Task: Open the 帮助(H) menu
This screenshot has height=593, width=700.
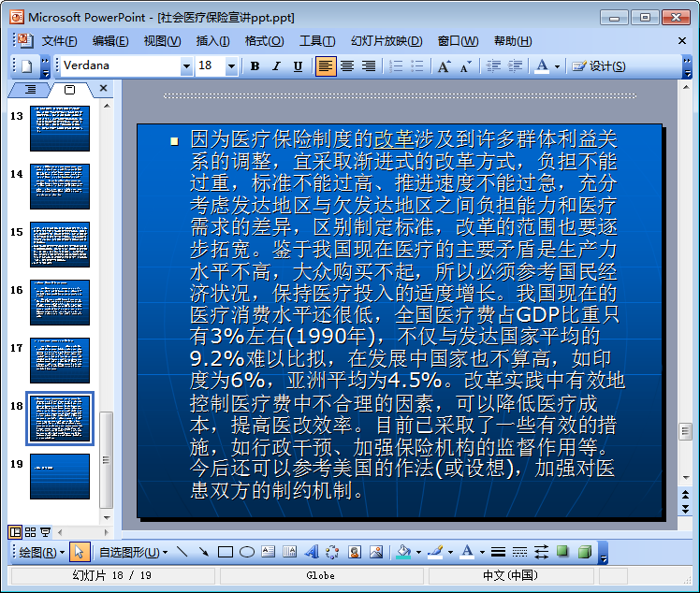Action: click(513, 41)
